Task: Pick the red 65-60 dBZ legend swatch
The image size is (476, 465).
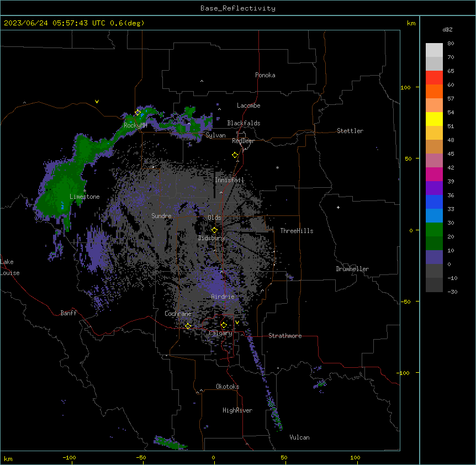Action: point(434,78)
